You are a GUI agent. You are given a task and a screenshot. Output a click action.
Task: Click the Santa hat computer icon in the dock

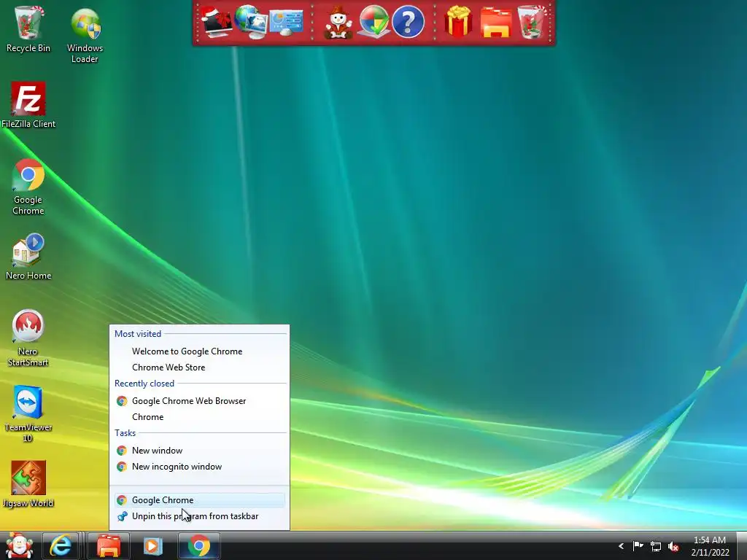[216, 21]
